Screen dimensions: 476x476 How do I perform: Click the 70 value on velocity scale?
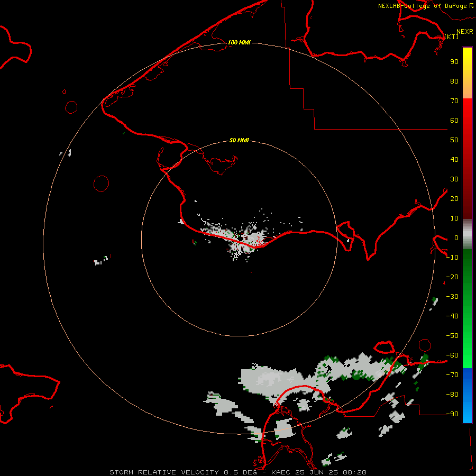click(454, 101)
